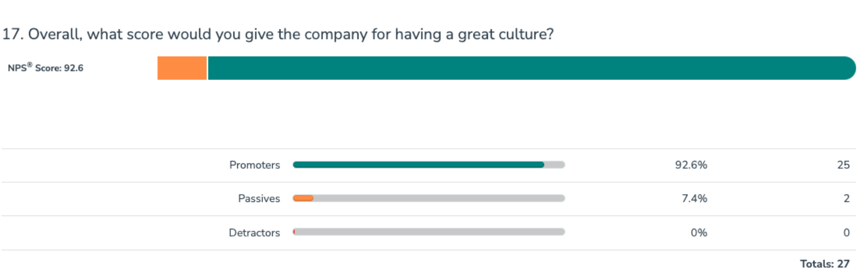Click the gray unfilled part of Promoters bar
The height and width of the screenshot is (277, 868).
coord(555,165)
